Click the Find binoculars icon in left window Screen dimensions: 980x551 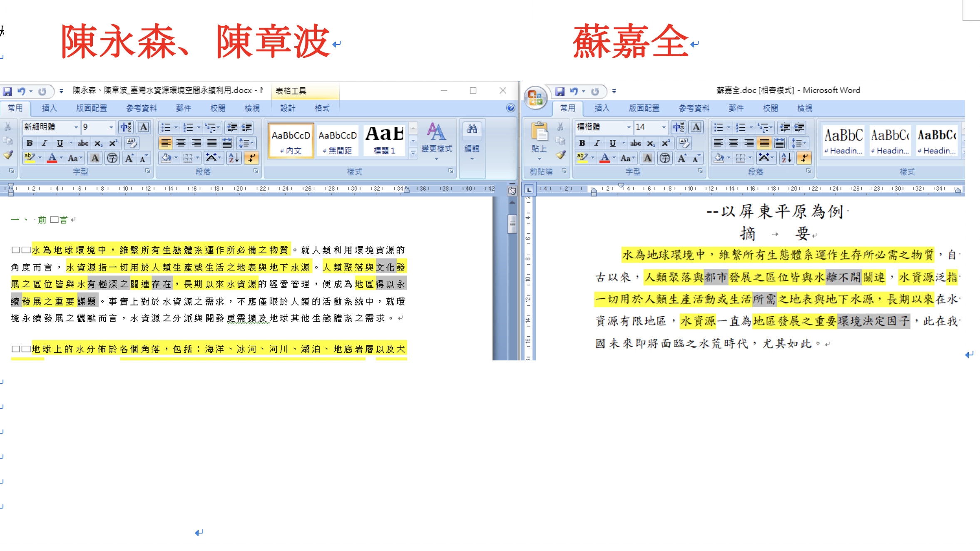[x=472, y=129]
